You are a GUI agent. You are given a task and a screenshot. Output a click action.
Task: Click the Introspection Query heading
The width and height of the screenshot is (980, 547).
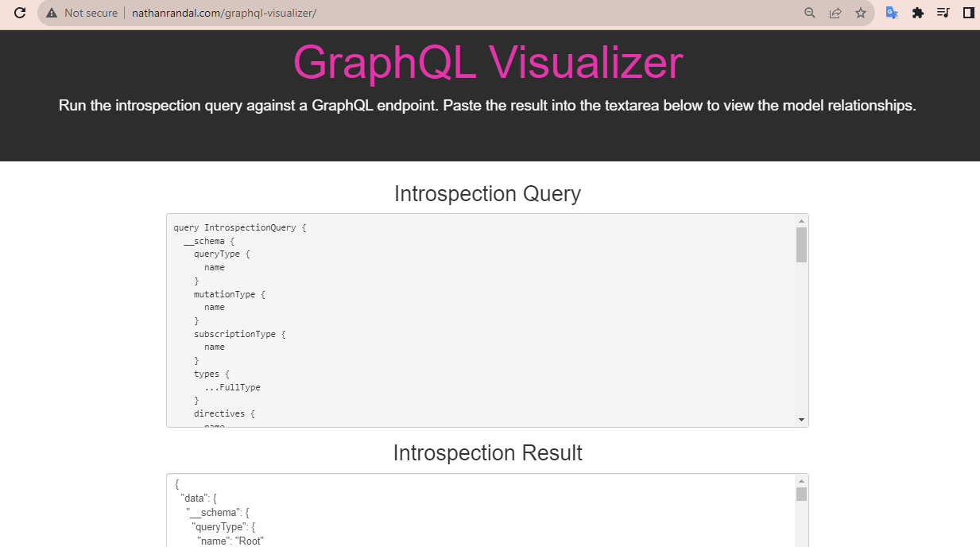click(487, 194)
